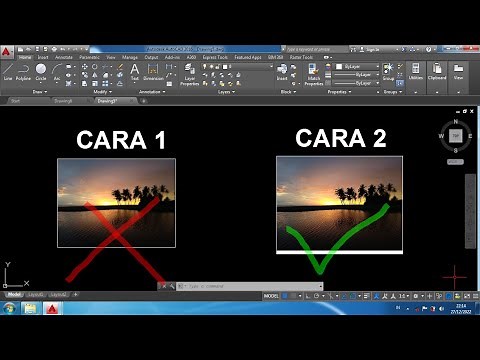Click the ViewCube TOP face

click(x=456, y=136)
